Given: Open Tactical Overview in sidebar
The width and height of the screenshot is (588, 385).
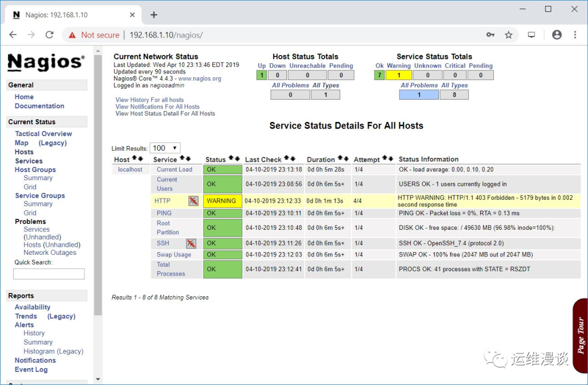Looking at the screenshot, I should click(44, 133).
